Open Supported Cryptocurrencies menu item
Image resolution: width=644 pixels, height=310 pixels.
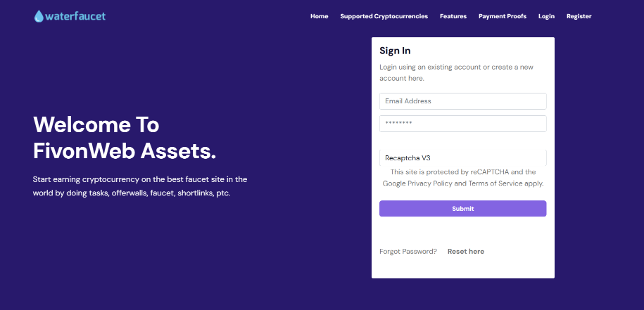click(x=384, y=16)
